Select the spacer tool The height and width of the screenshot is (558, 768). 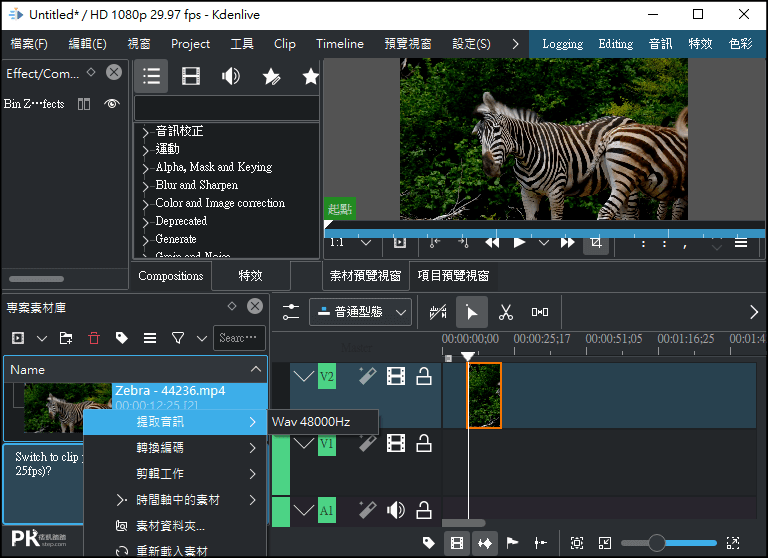pos(540,312)
